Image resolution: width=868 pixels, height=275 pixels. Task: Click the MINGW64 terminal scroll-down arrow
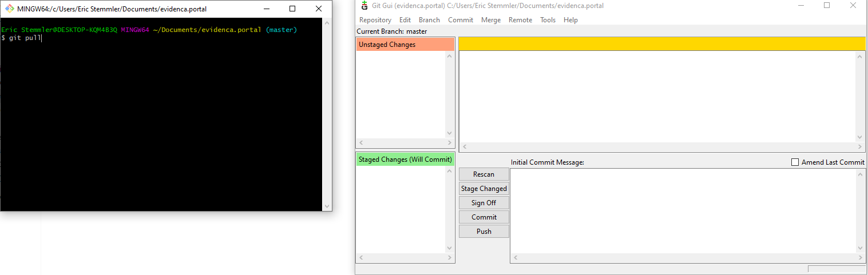click(327, 206)
